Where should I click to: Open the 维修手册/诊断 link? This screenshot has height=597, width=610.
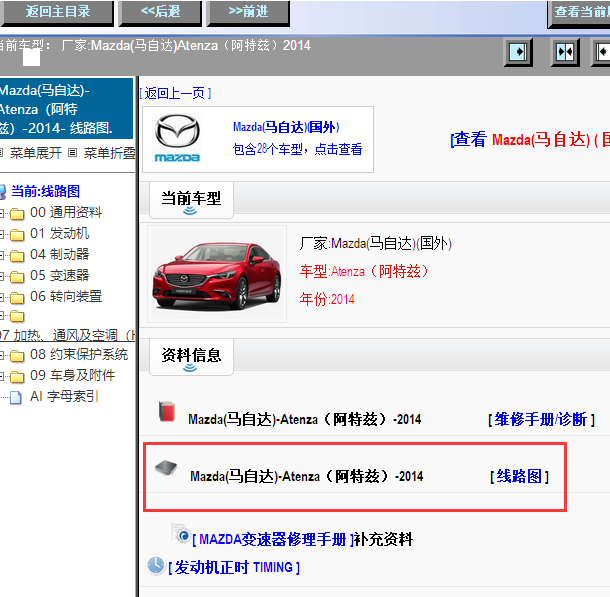coord(542,419)
